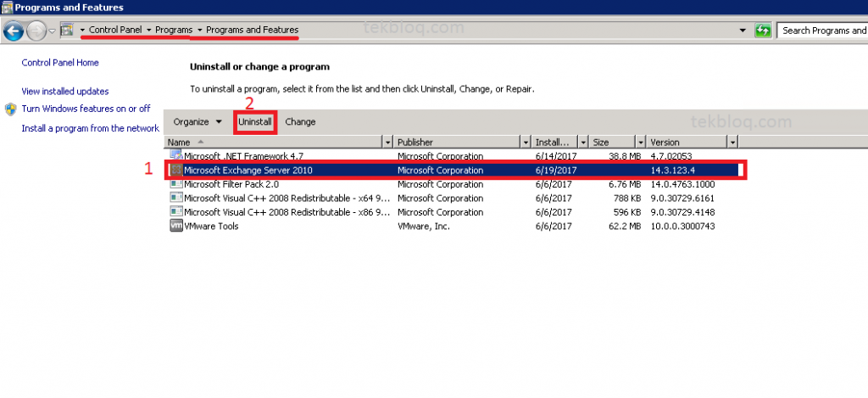Open Control Panel Home link
868x398 pixels.
tap(60, 63)
